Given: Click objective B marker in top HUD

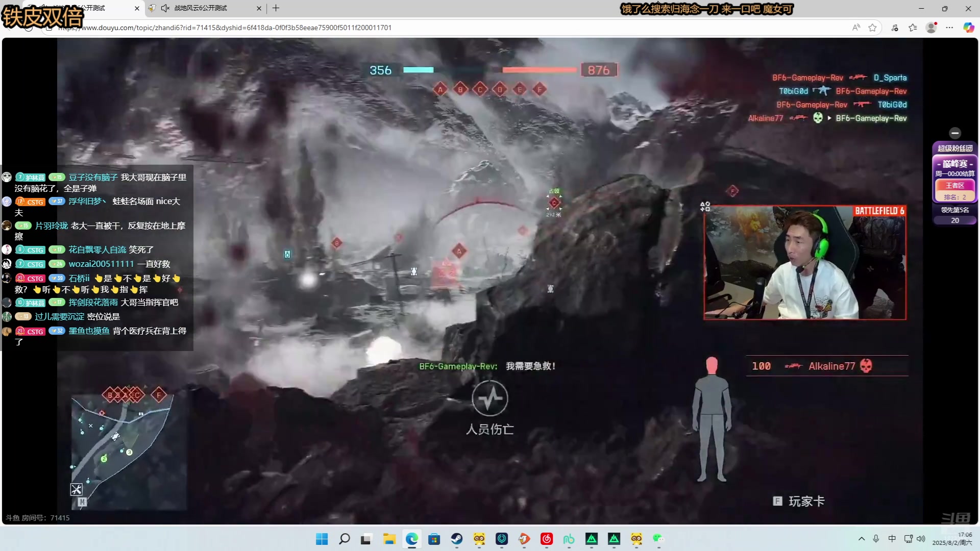Looking at the screenshot, I should pos(460,89).
